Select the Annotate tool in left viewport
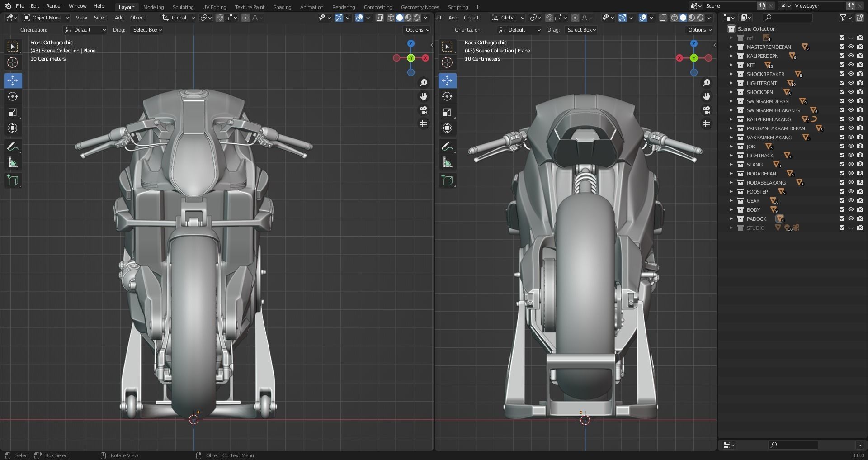The image size is (868, 460). pyautogui.click(x=13, y=147)
